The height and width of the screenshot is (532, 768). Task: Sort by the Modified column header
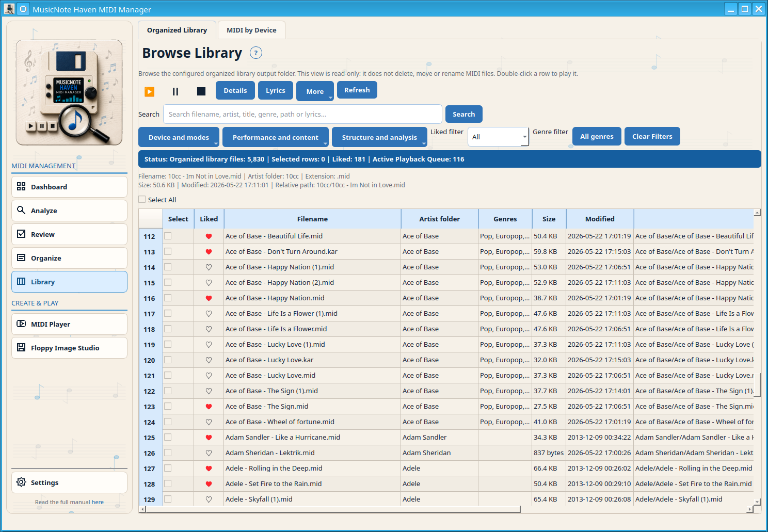[600, 219]
